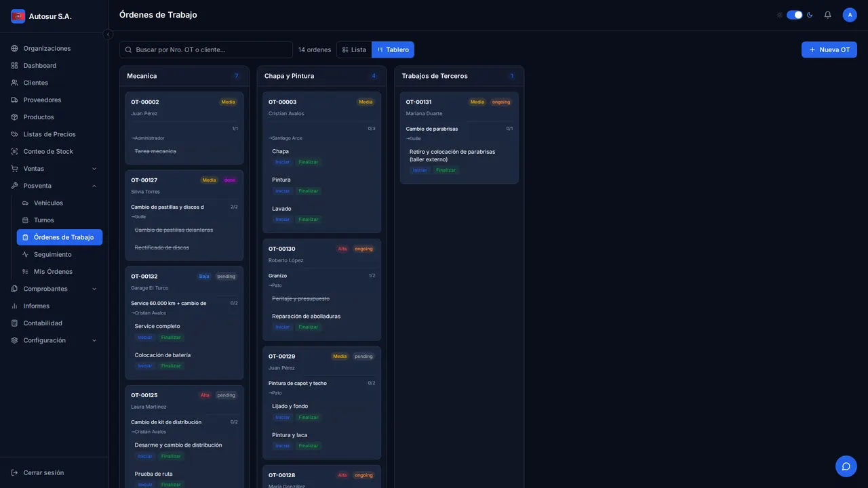Switch to Lista view
868x488 pixels.
[354, 49]
